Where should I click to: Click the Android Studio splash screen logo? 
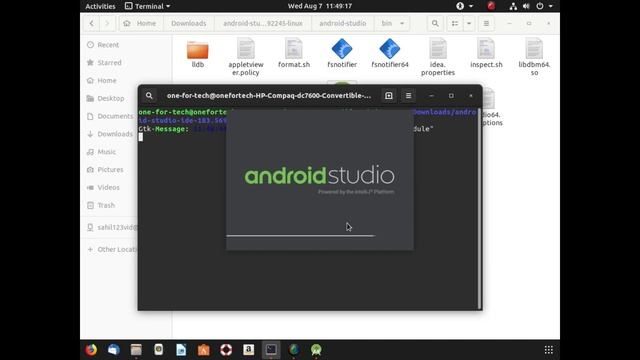point(320,176)
